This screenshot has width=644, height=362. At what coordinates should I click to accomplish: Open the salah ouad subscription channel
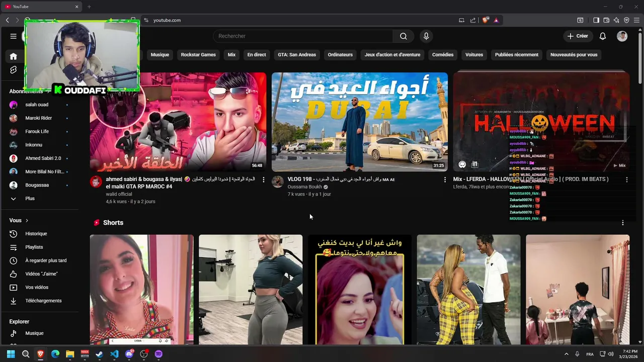point(37,105)
